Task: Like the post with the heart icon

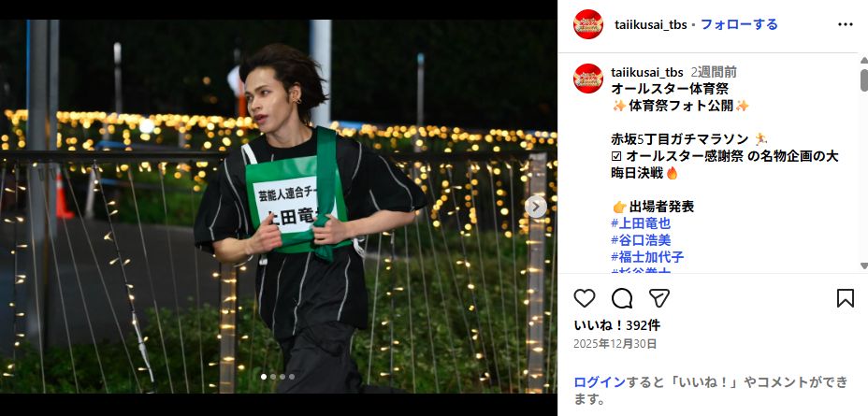Action: click(x=584, y=298)
